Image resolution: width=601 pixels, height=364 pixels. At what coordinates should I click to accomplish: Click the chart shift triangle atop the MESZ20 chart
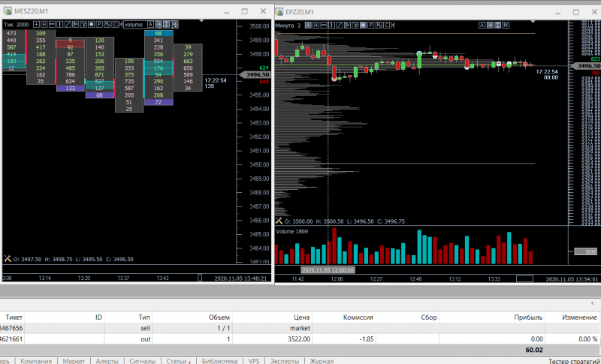click(x=201, y=20)
